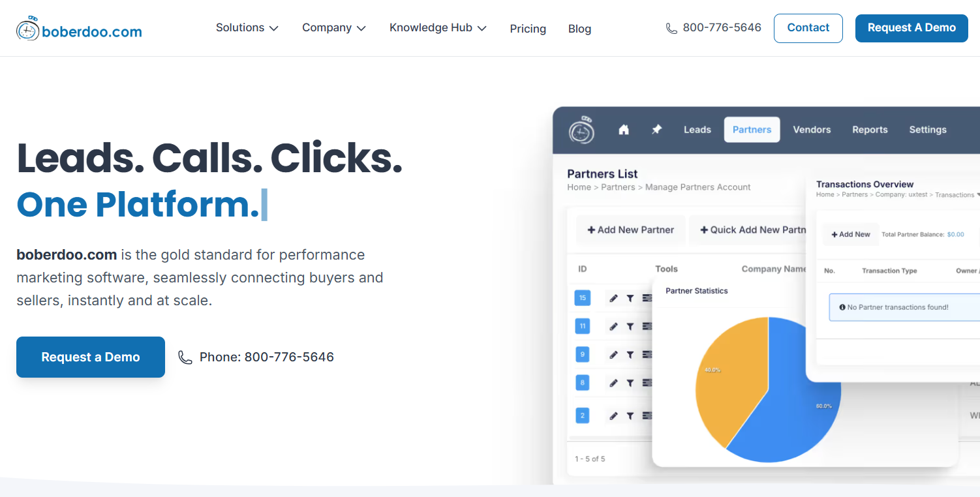Click the "One Platform." headline text

(x=138, y=204)
